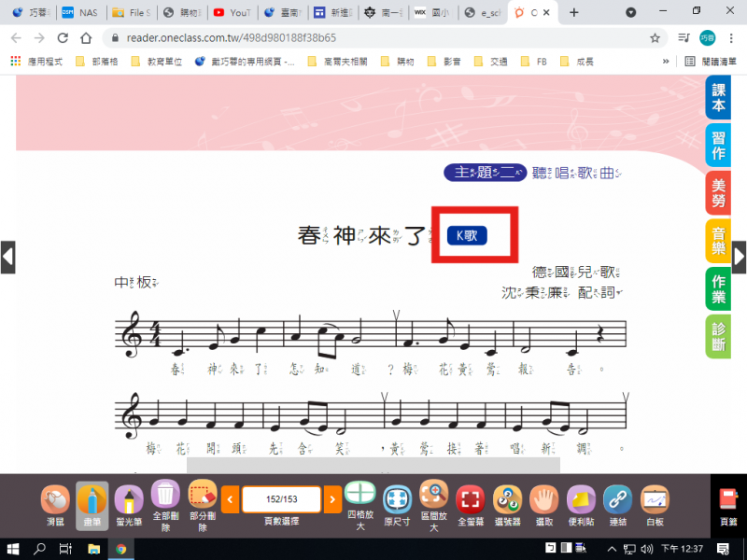Flip to previous page using left edge arrow

click(7, 257)
